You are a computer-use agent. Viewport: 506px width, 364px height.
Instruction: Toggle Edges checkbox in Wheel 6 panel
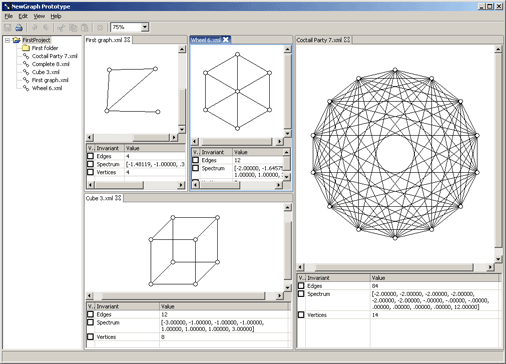click(196, 160)
